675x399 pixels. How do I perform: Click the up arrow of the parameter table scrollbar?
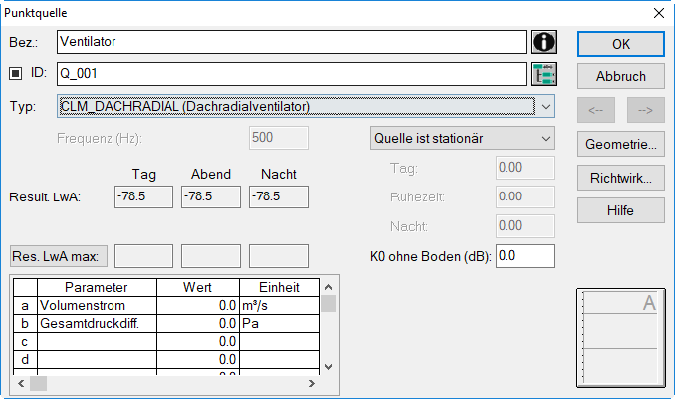(328, 287)
